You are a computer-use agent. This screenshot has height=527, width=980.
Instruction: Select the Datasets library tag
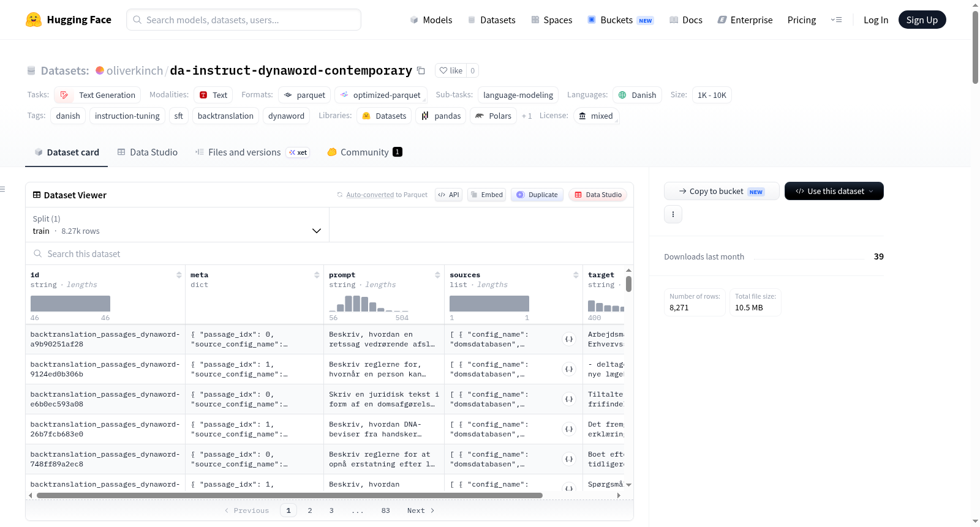pos(384,116)
